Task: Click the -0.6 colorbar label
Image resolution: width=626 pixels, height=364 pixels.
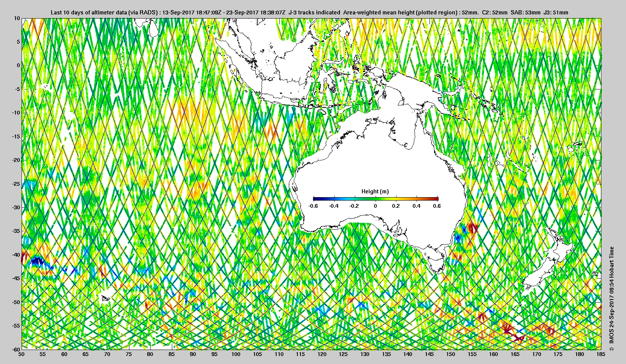Action: tap(313, 206)
